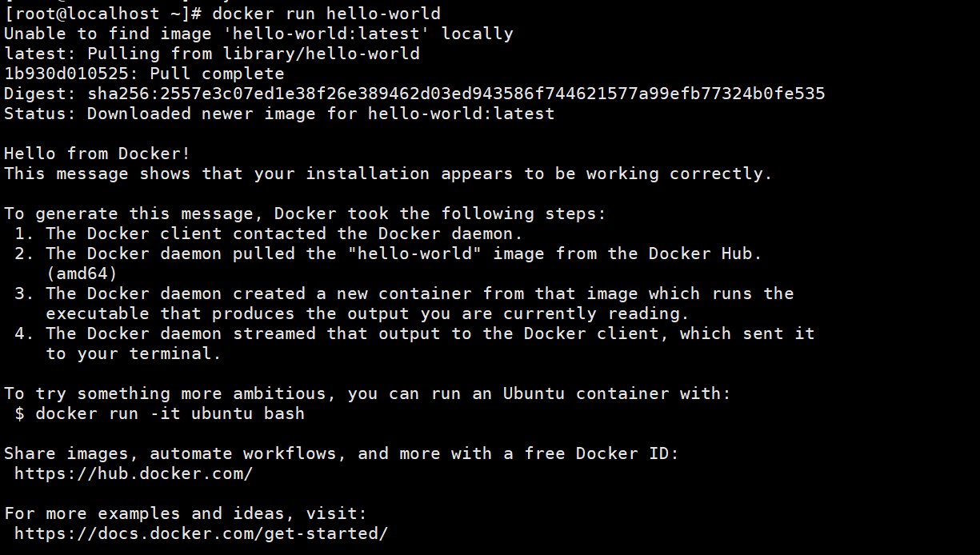980x555 pixels.
Task: Click the "Share images, automate workflows" line
Action: 341,453
